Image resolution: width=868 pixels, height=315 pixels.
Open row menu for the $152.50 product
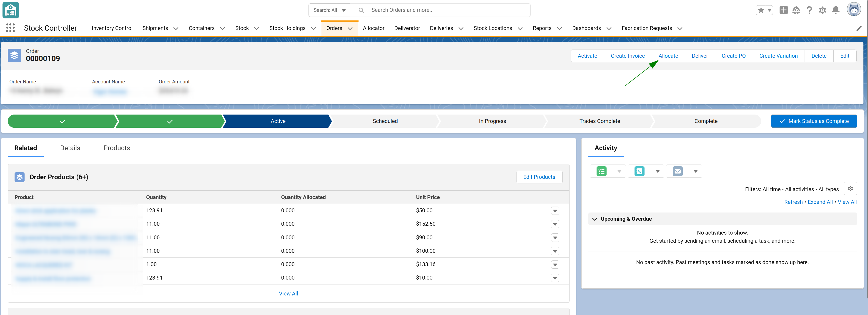(x=555, y=224)
